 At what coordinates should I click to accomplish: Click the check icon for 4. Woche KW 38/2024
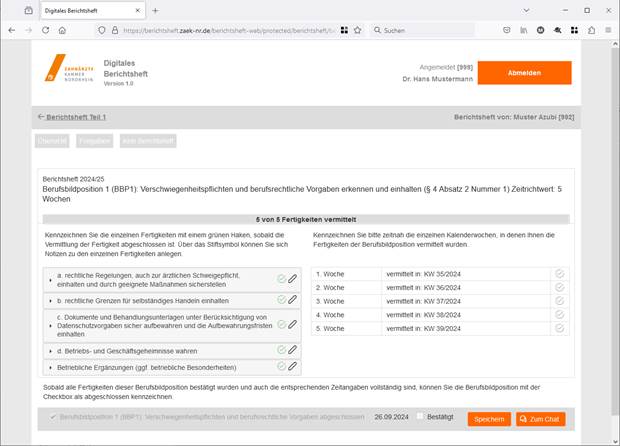pyautogui.click(x=560, y=315)
